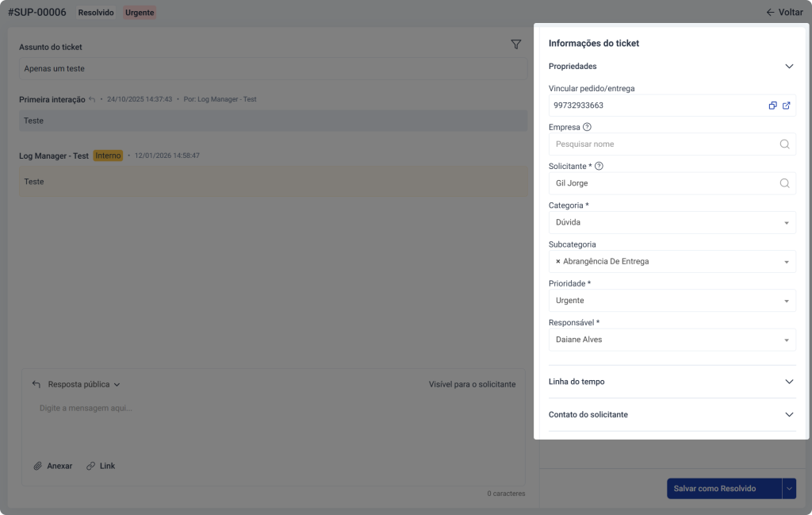Click the copy order number icon

coord(772,106)
